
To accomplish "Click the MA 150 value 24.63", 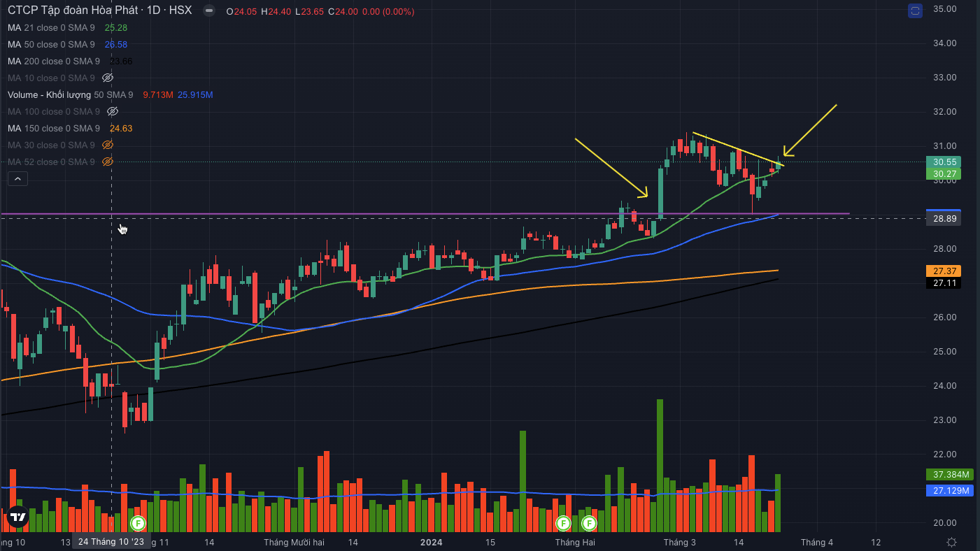I will (121, 128).
